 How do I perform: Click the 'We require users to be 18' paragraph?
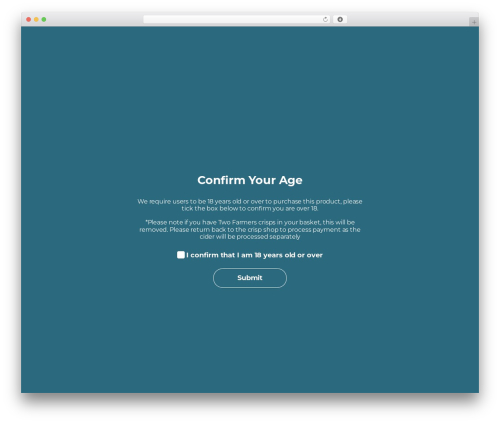point(250,205)
